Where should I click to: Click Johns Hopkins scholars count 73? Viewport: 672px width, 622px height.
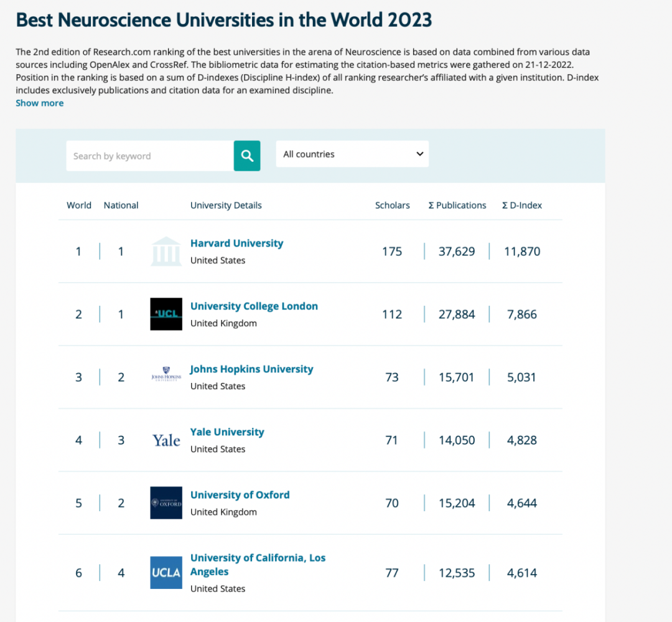point(392,377)
